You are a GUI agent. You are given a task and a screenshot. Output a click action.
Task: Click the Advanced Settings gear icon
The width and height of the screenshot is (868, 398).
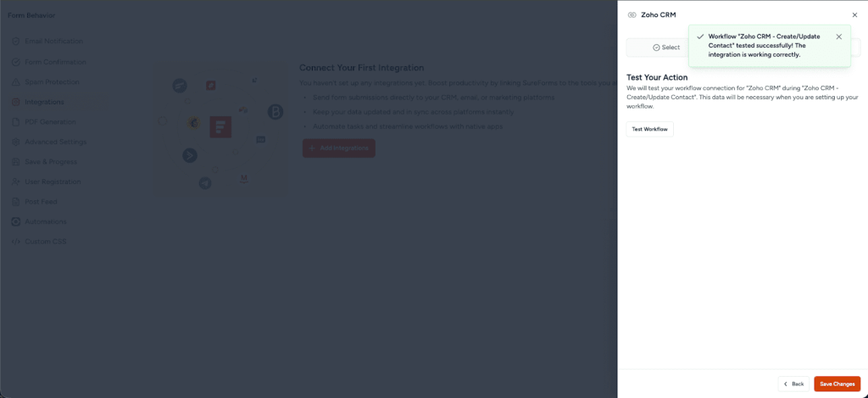pos(16,142)
